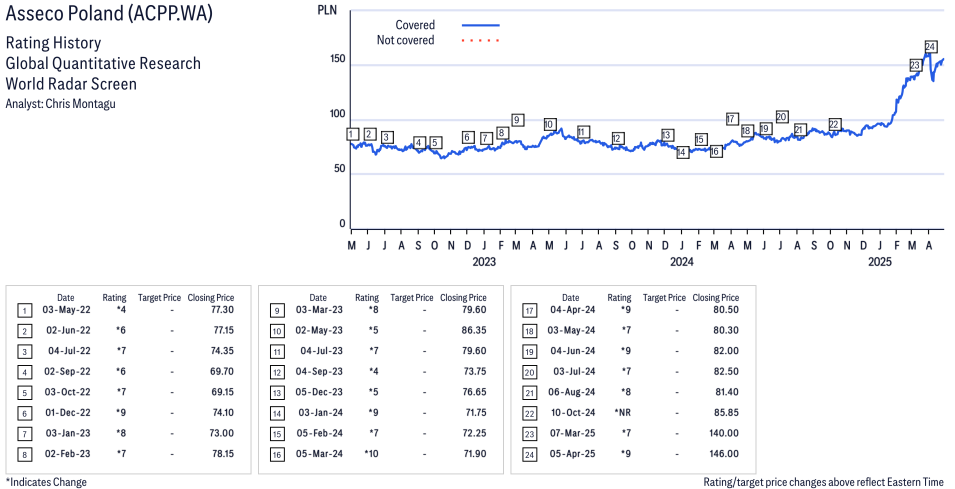Click table index box 9 beside 03-Mar-23
This screenshot has height=489, width=955.
point(277,311)
